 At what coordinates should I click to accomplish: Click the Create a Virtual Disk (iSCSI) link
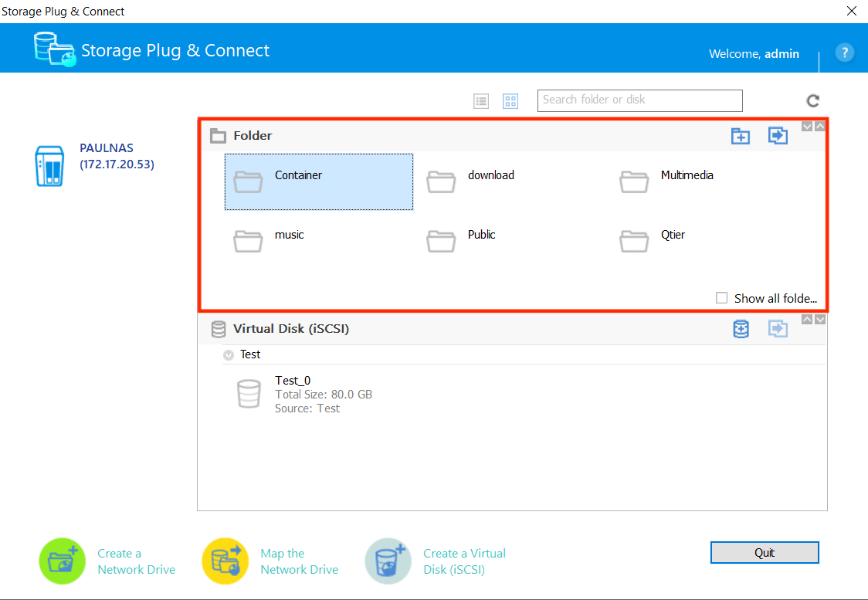click(x=464, y=561)
